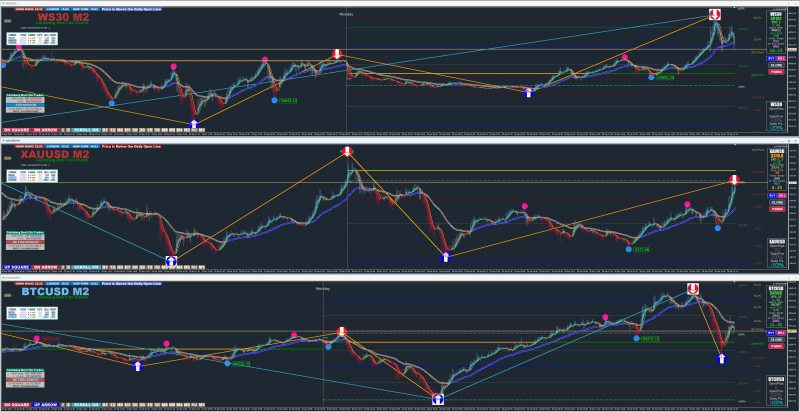Viewport: 800px width, 412px height.
Task: Switch BTCUSD chart to M3 timeframe
Action: [187, 403]
